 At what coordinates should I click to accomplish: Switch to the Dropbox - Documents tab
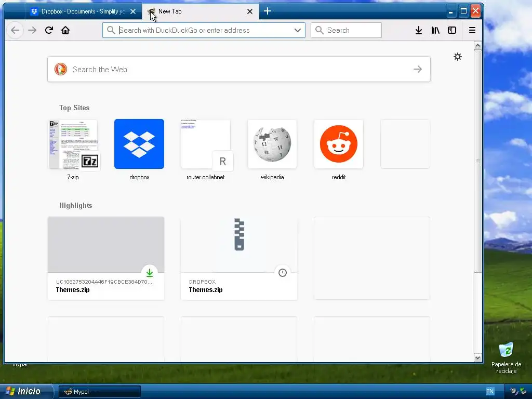pyautogui.click(x=83, y=11)
